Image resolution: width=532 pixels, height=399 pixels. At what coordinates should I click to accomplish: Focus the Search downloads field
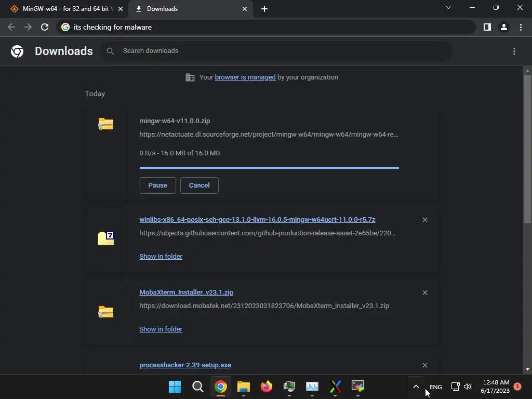tap(276, 51)
